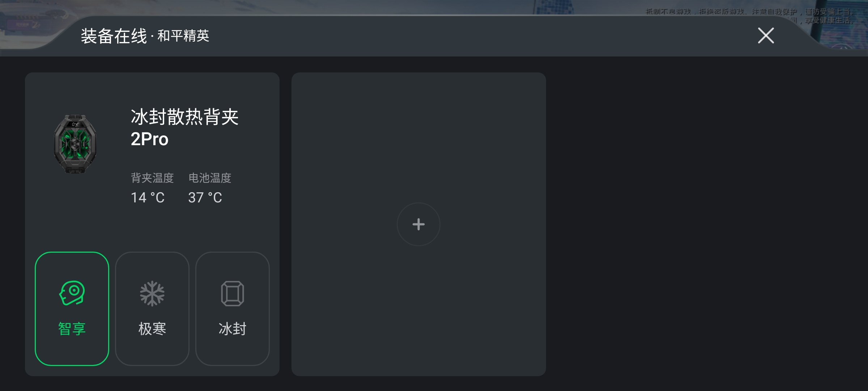Switch cooling mode to 冰封 label
The width and height of the screenshot is (868, 391).
tap(233, 329)
